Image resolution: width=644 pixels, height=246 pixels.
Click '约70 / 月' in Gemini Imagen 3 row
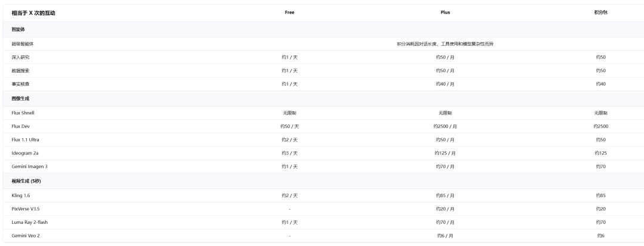point(445,166)
